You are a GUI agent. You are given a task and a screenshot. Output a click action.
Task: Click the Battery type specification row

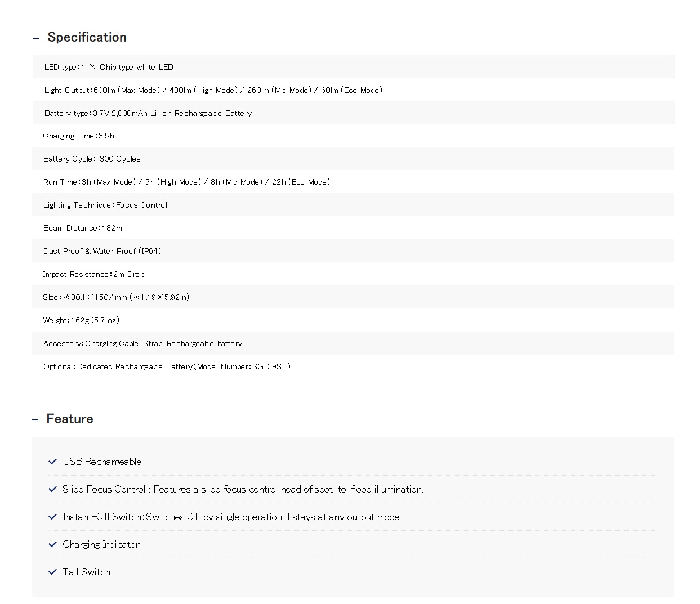354,113
